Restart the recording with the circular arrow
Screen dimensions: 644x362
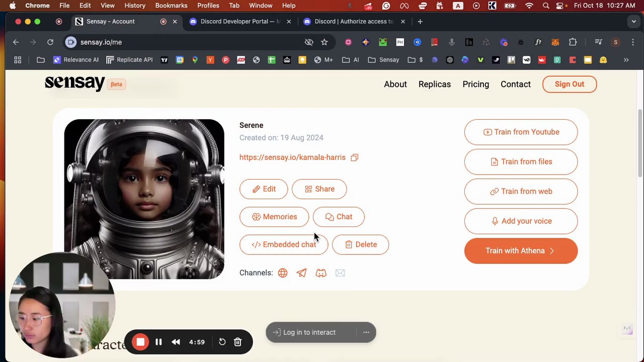[222, 342]
